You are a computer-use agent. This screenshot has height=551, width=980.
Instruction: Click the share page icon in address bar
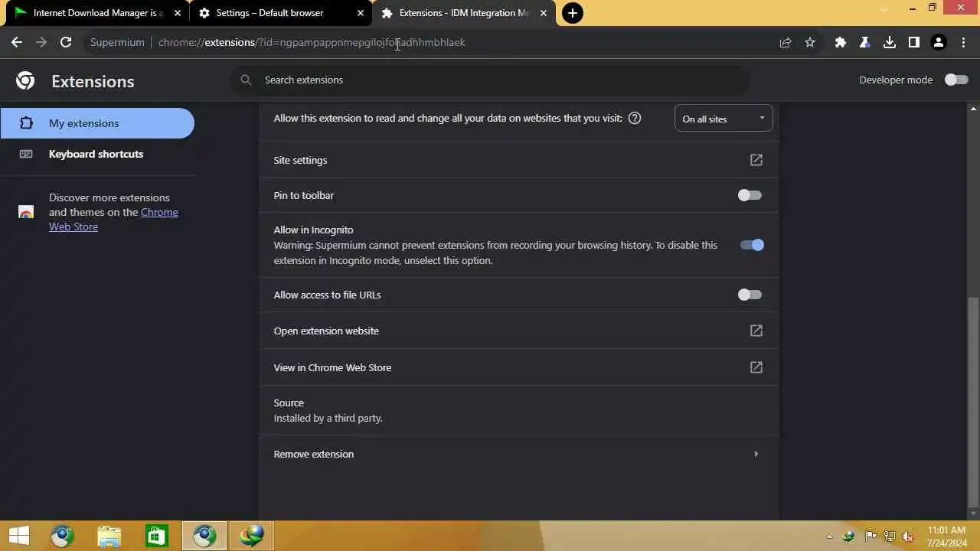pyautogui.click(x=786, y=43)
